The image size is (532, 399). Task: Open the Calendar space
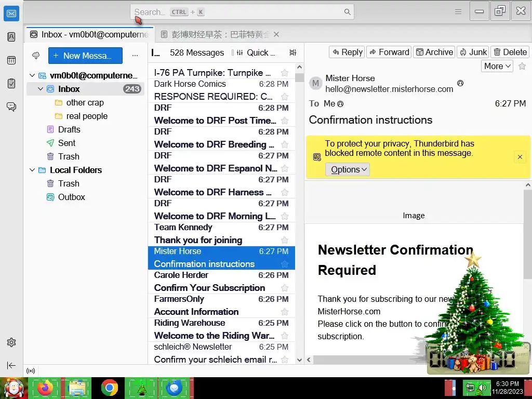coord(11,60)
